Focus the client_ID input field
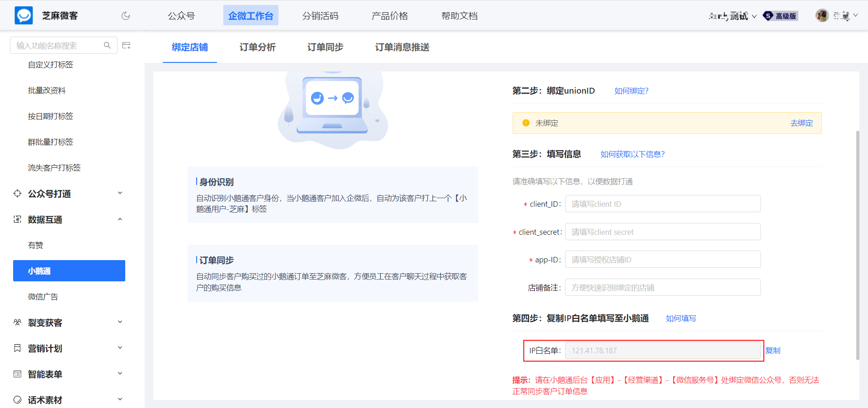This screenshot has height=408, width=868. (663, 204)
